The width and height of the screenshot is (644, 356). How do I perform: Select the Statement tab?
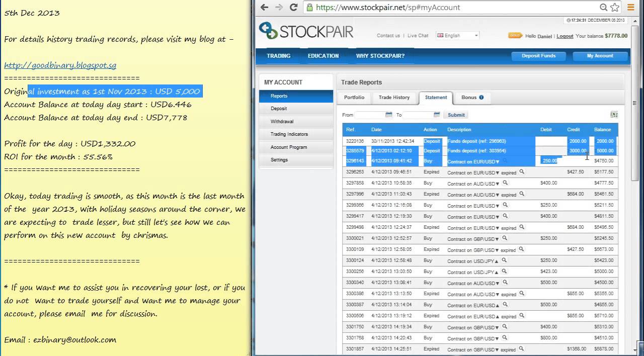click(x=436, y=98)
